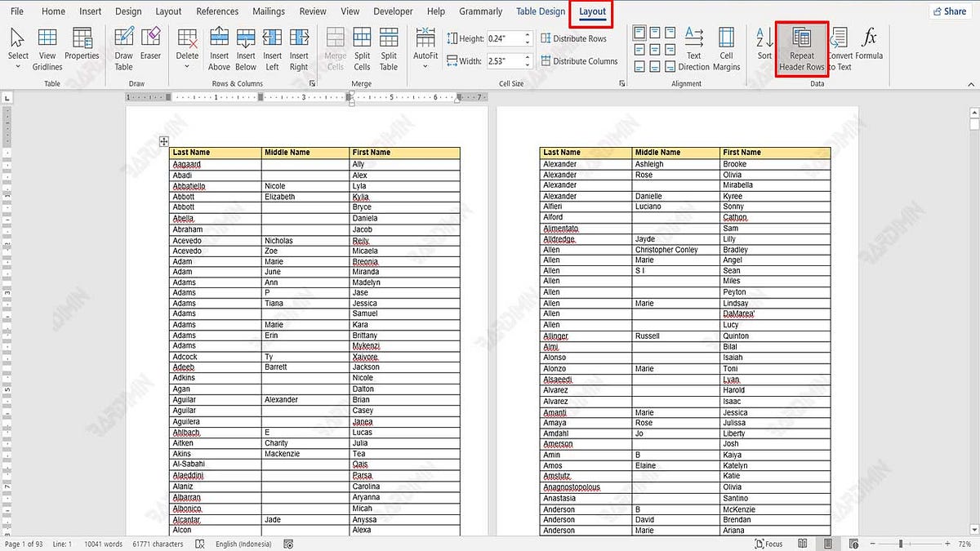Click Distribute Columns evenly
The width and height of the screenshot is (980, 551).
(x=579, y=61)
